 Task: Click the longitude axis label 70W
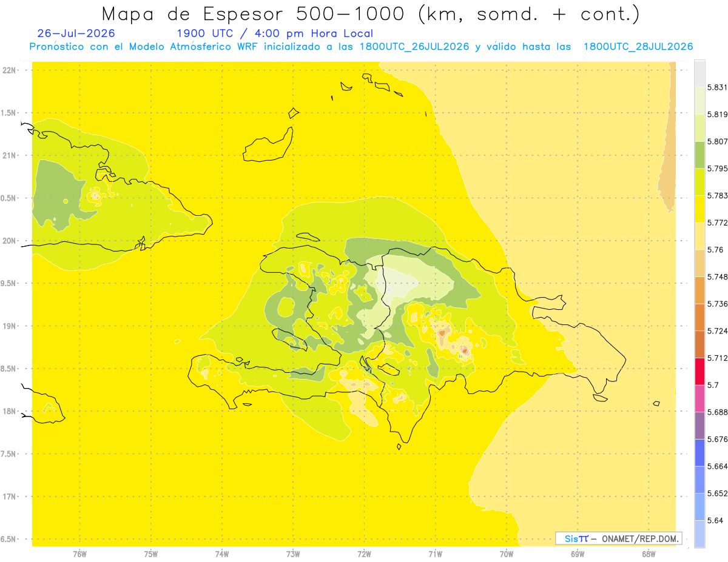coord(506,554)
